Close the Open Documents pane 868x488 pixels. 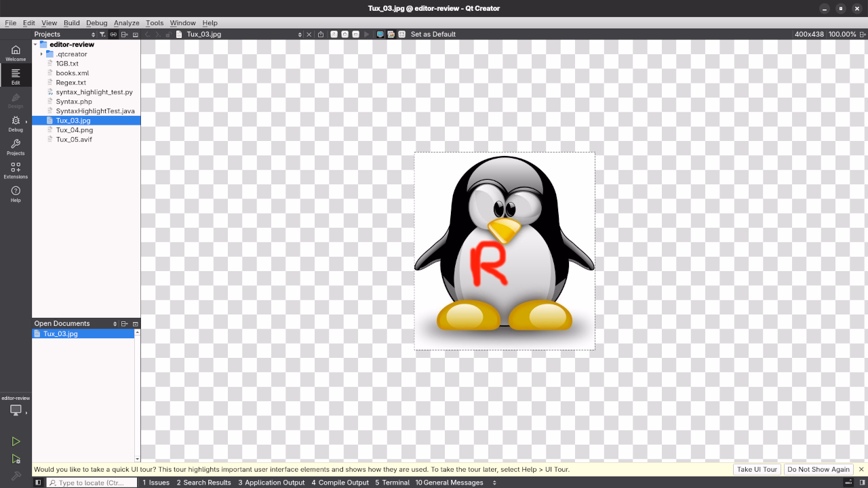click(x=135, y=324)
